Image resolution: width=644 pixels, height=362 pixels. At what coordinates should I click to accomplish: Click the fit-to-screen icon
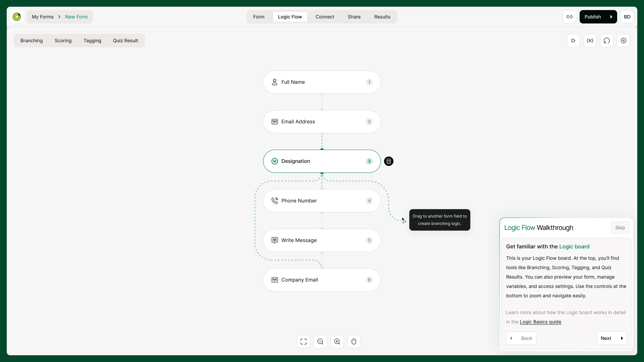coord(304,342)
